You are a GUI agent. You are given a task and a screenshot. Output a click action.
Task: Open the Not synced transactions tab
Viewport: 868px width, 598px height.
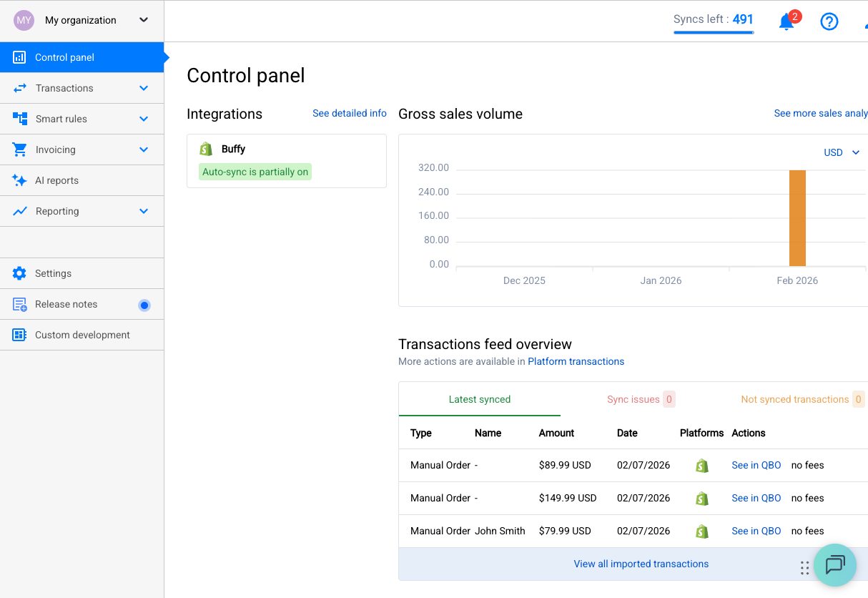pyautogui.click(x=795, y=399)
